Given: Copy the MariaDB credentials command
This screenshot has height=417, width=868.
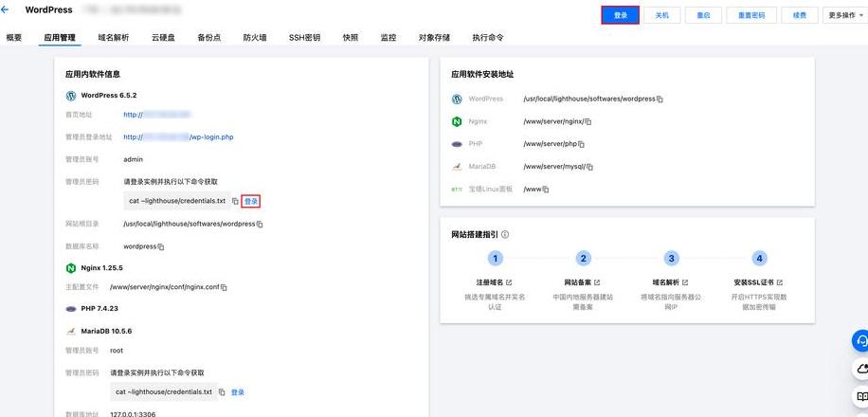Looking at the screenshot, I should click(x=222, y=392).
